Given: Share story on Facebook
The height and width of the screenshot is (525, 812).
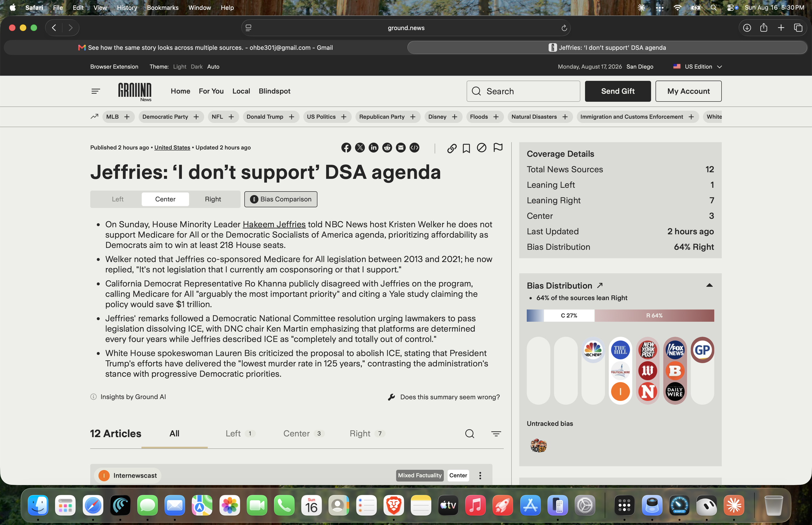Looking at the screenshot, I should (346, 147).
